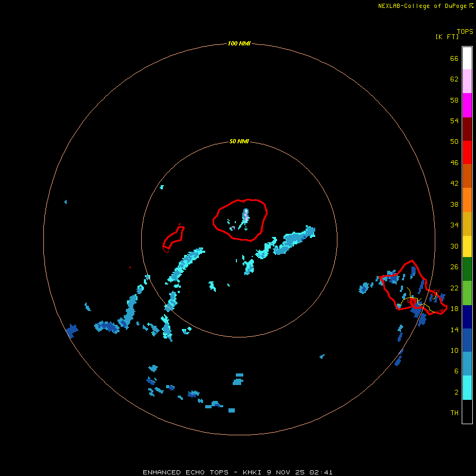Click the dark maroon legend swatch
Viewport: 476px width, 476px height.
click(x=467, y=129)
